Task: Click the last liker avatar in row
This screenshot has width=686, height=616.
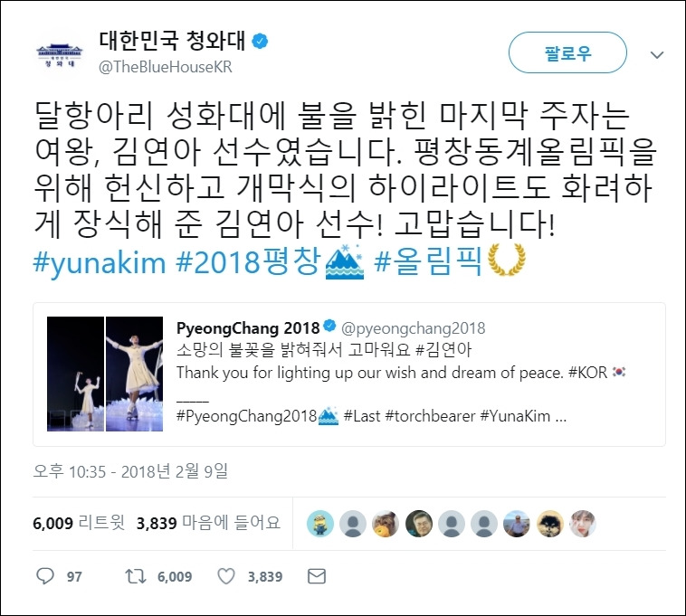Action: coord(582,523)
